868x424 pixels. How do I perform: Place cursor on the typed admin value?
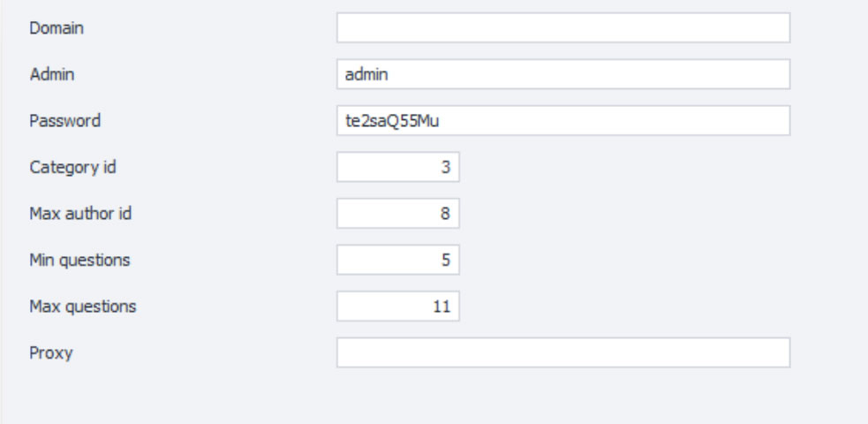(x=367, y=74)
